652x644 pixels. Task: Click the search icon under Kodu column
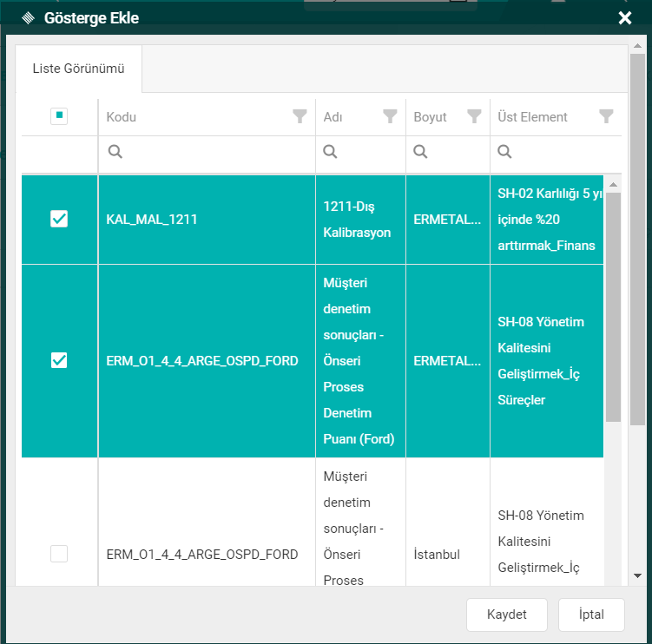click(115, 152)
